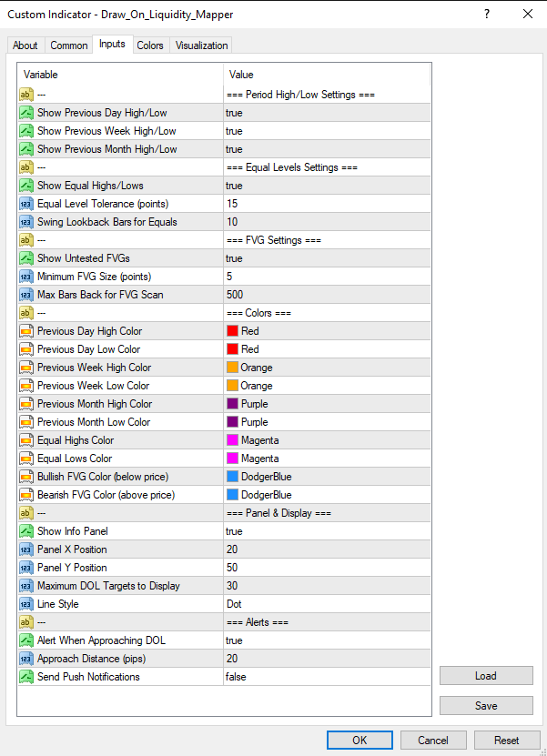
Task: Open Previous Week High Color Orange dropdown
Action: point(327,368)
